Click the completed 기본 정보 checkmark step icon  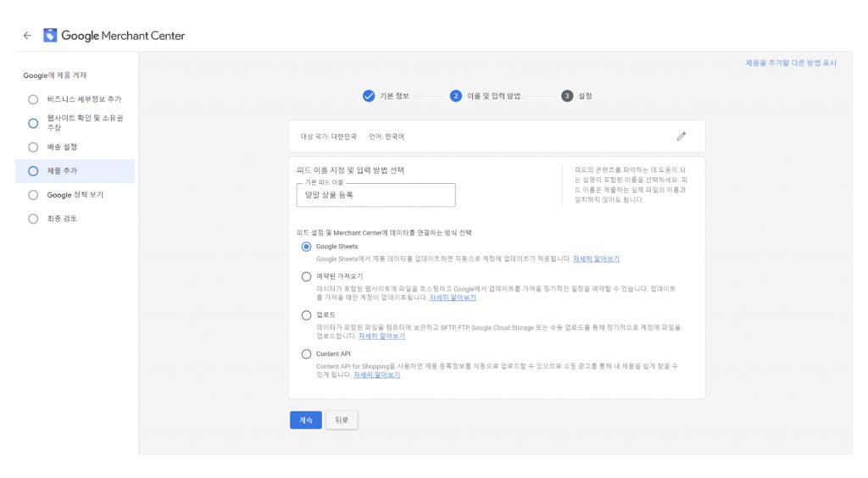point(369,96)
